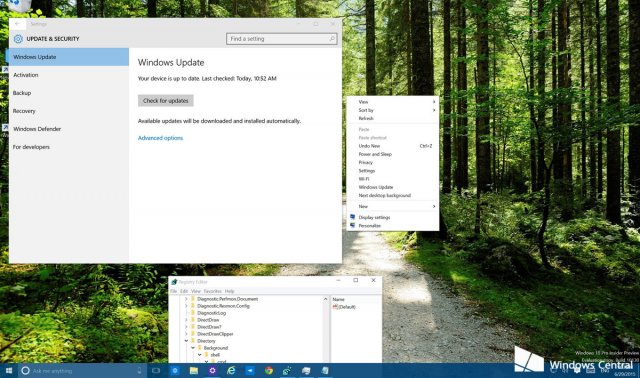The height and width of the screenshot is (378, 640).
Task: Click the Check for updates button
Action: pyautogui.click(x=165, y=100)
